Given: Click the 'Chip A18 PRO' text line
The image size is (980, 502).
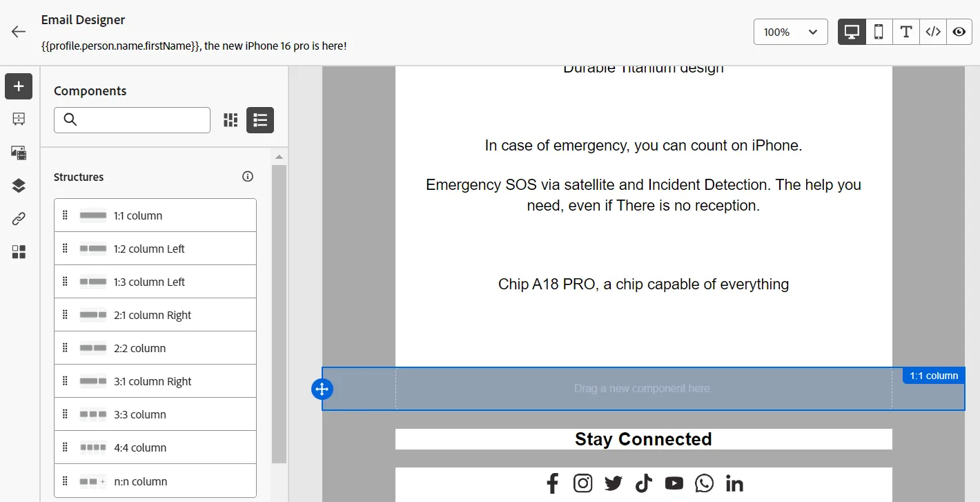Looking at the screenshot, I should [x=643, y=284].
